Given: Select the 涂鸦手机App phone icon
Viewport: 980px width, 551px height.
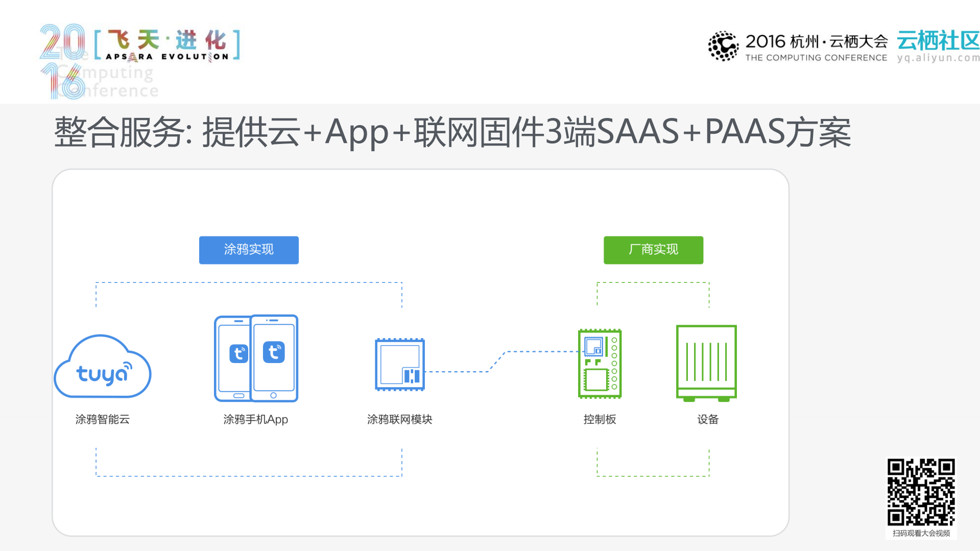Looking at the screenshot, I should [255, 357].
